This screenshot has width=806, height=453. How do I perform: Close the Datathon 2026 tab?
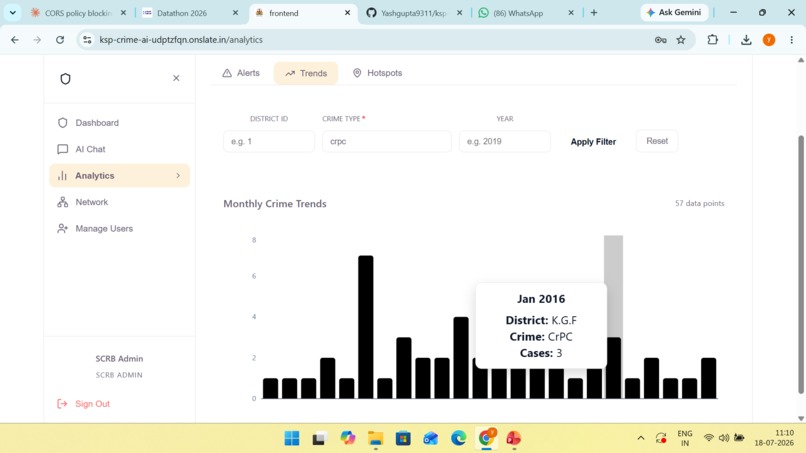tap(235, 13)
